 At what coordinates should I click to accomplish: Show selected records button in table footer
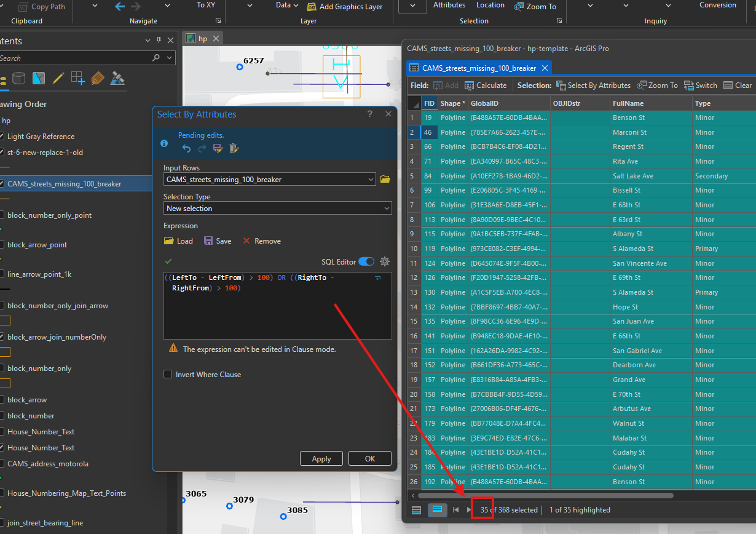[x=438, y=510]
